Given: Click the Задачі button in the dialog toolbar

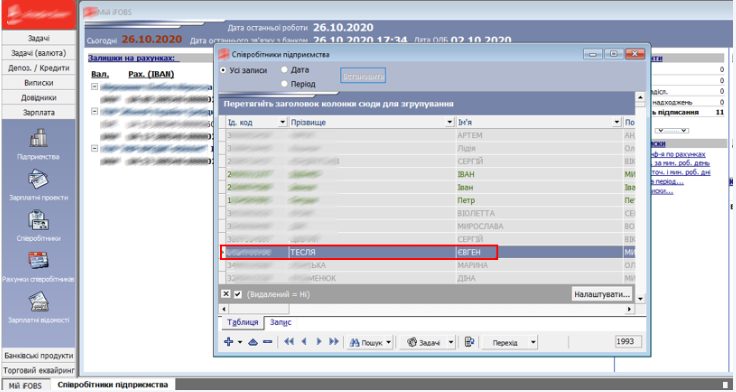Looking at the screenshot, I should point(423,343).
